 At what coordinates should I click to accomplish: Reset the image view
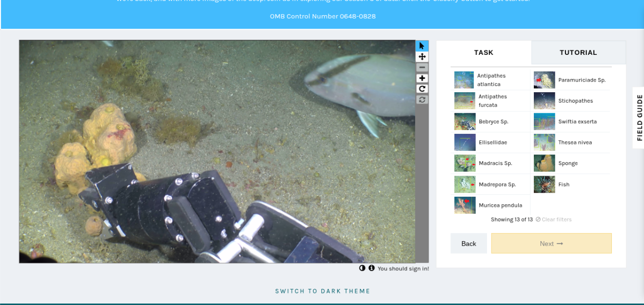point(422,99)
